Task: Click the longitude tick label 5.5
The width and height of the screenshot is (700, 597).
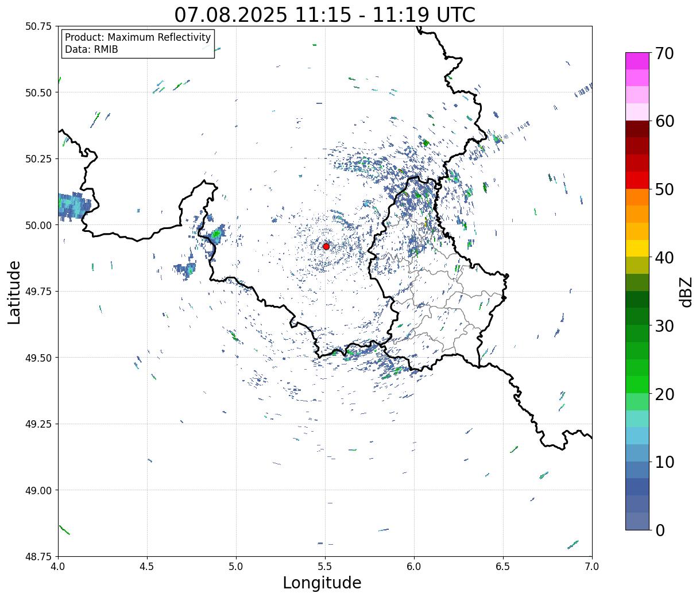Action: coord(325,567)
